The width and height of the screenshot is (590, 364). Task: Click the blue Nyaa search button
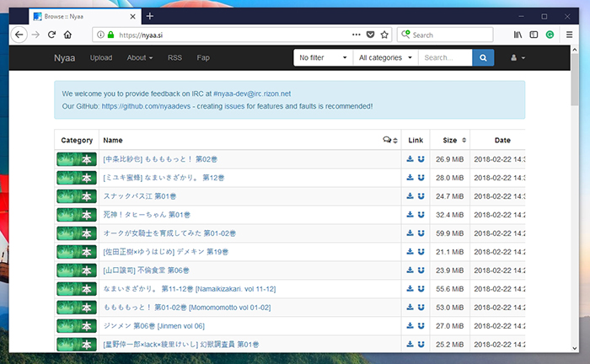click(x=483, y=58)
